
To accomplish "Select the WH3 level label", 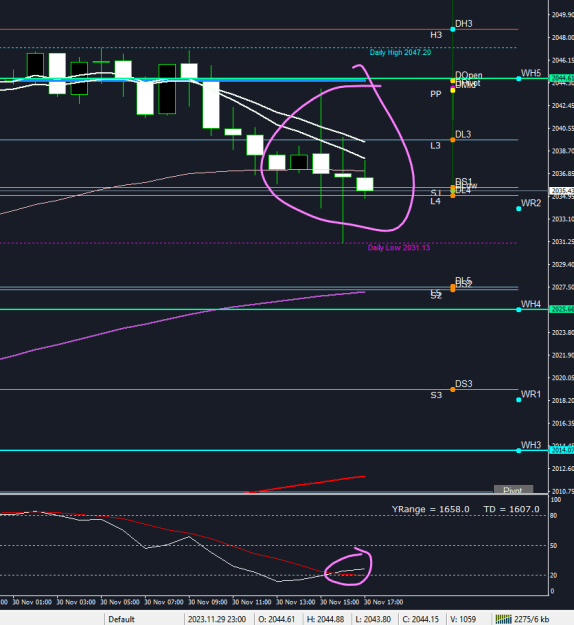I will click(531, 445).
